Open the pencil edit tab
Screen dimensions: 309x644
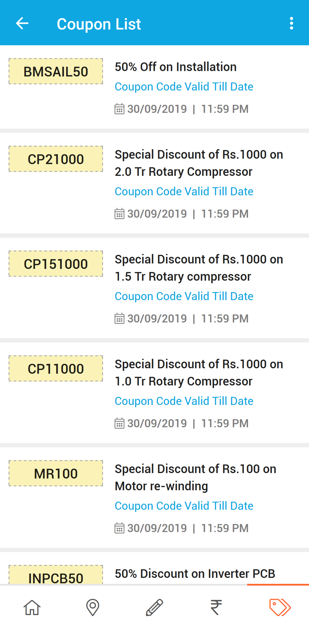tap(154, 607)
